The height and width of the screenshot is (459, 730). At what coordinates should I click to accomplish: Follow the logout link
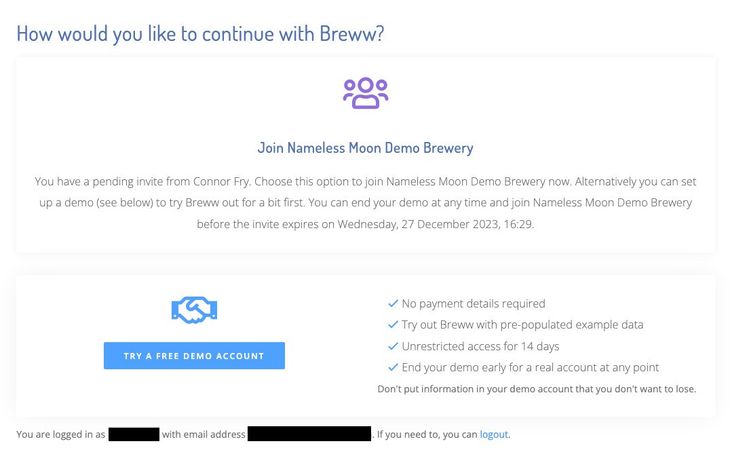(494, 434)
